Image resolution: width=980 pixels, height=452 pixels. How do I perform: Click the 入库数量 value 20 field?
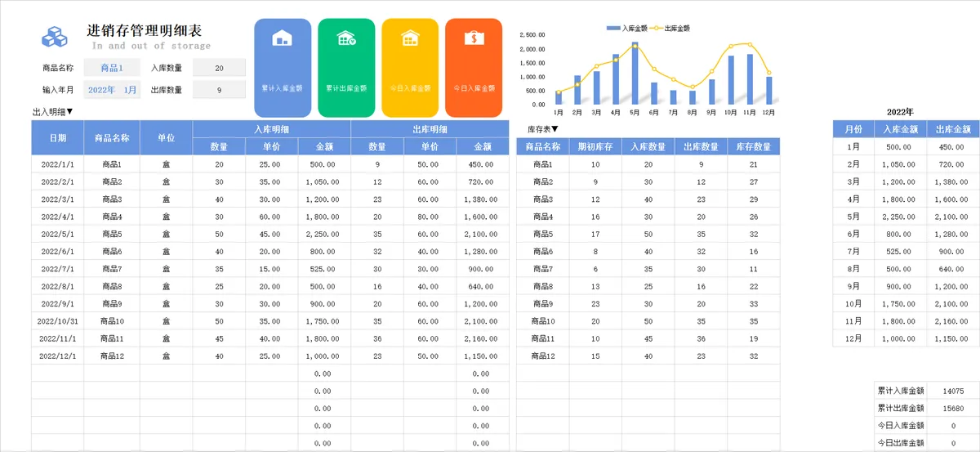(x=219, y=68)
